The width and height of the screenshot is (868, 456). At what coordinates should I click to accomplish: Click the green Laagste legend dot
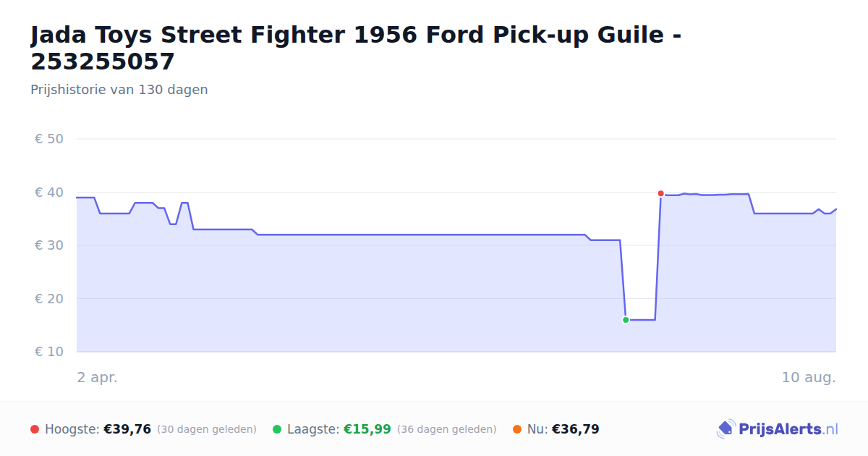[277, 429]
